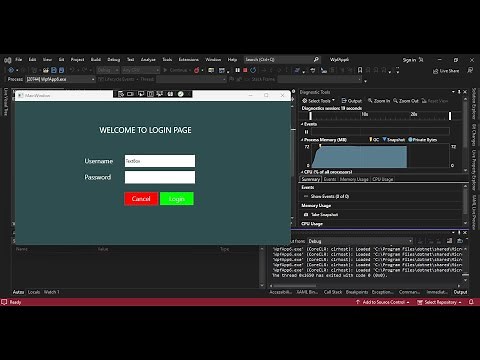The image size is (480, 360).
Task: Click the Live Share icon
Action: [435, 71]
